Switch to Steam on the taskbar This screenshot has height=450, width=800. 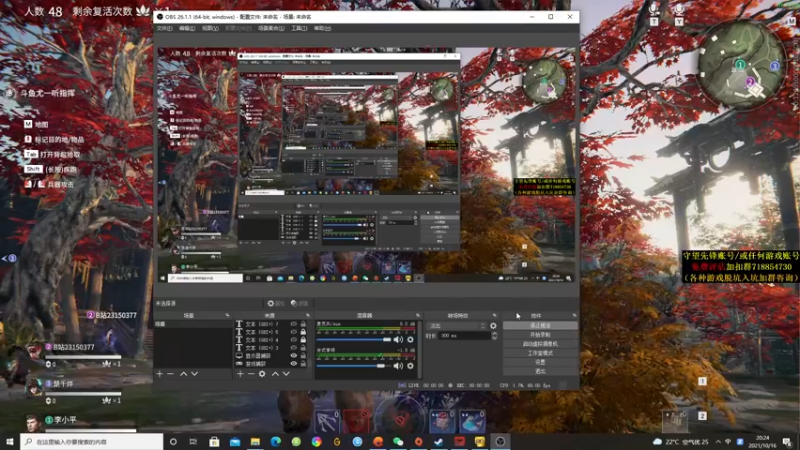coord(439,441)
